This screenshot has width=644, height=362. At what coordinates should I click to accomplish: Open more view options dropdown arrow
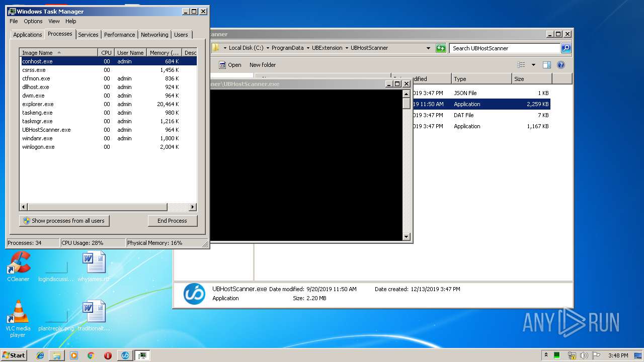tap(533, 65)
